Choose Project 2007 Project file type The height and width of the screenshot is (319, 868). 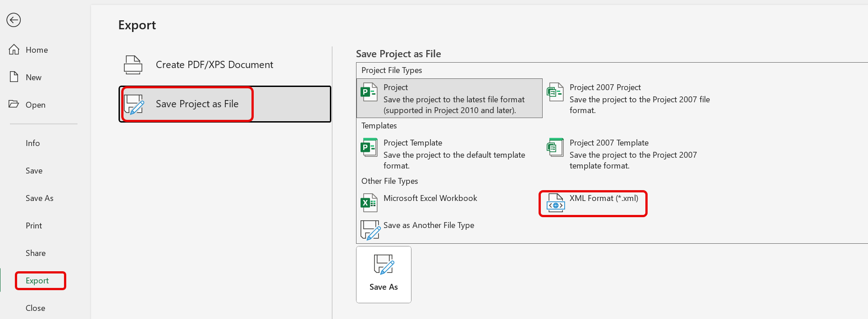point(635,98)
